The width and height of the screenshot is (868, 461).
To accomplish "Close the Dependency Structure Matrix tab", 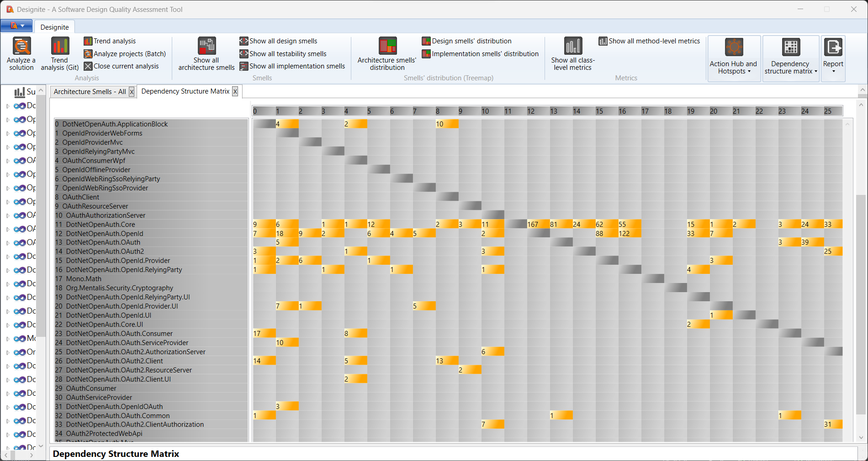I will (235, 91).
